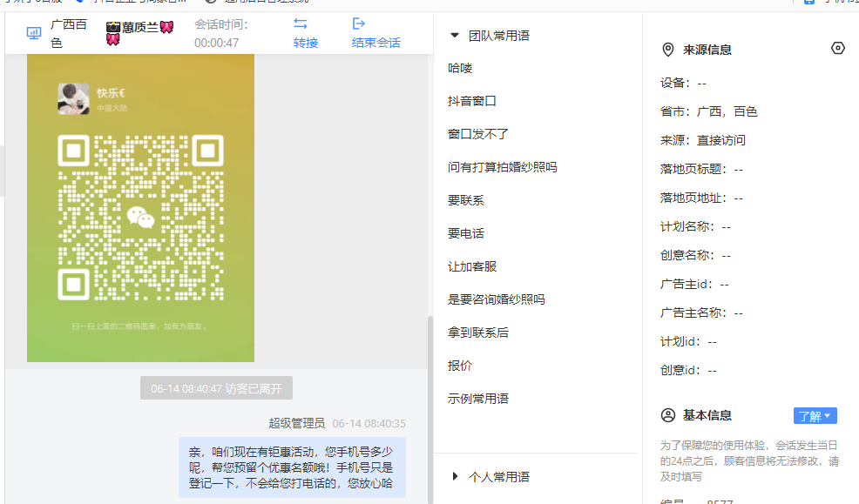The height and width of the screenshot is (504, 859).
Task: Select the quick phrase 是要咨询婚纱照吗
Action: coord(497,300)
